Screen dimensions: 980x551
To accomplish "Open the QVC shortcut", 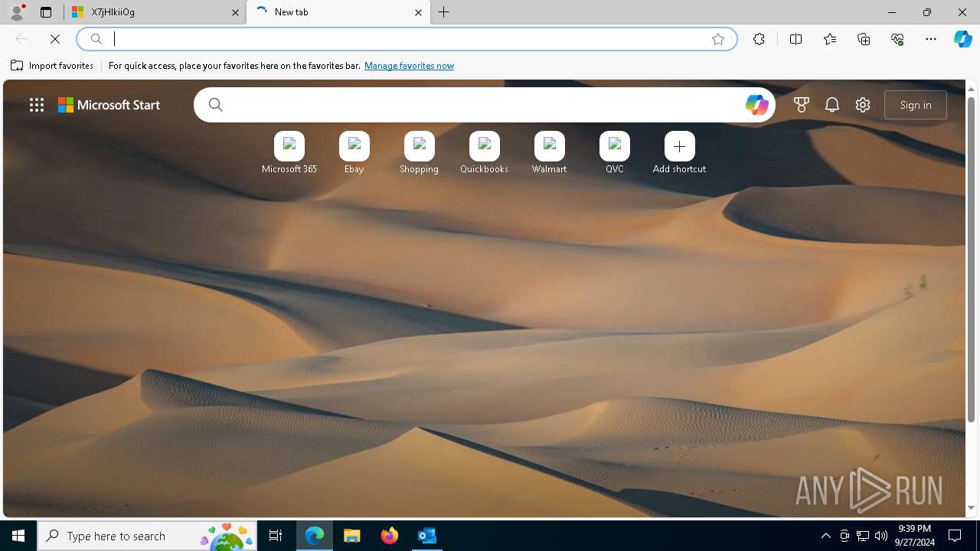I will point(615,152).
